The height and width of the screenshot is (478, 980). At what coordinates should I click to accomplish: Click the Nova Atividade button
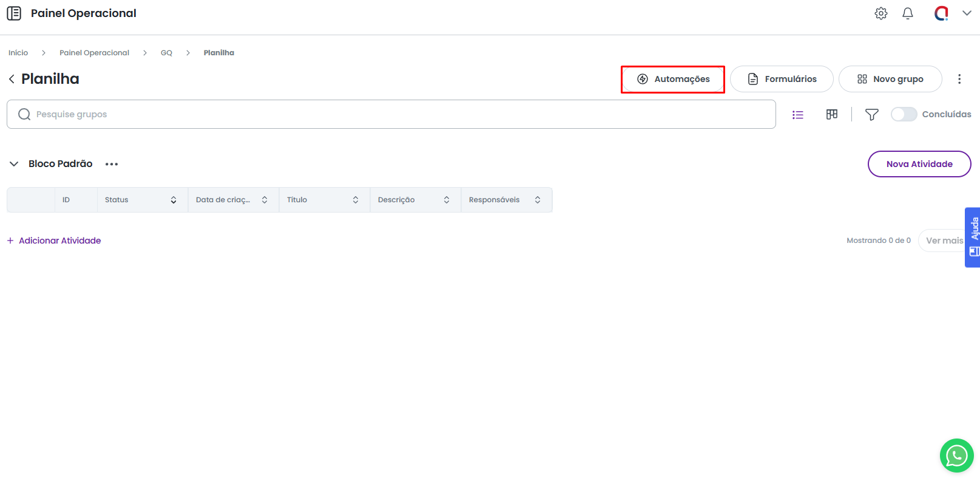[x=919, y=164]
